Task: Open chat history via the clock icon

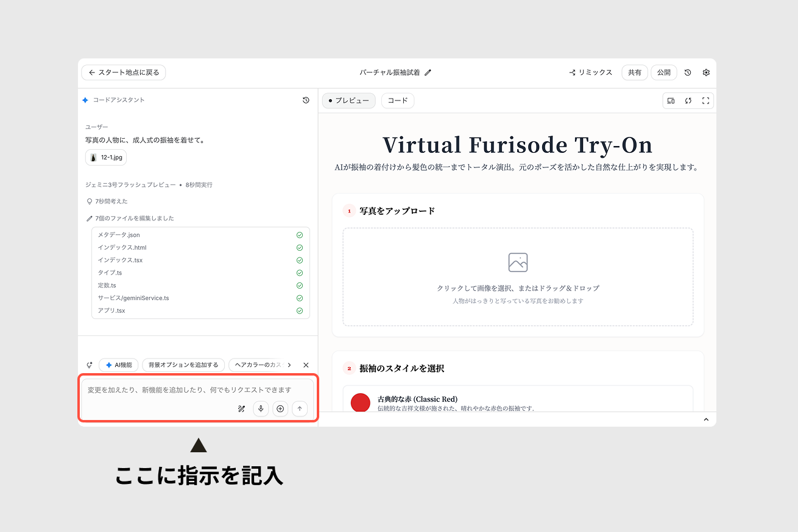Action: 306,100
